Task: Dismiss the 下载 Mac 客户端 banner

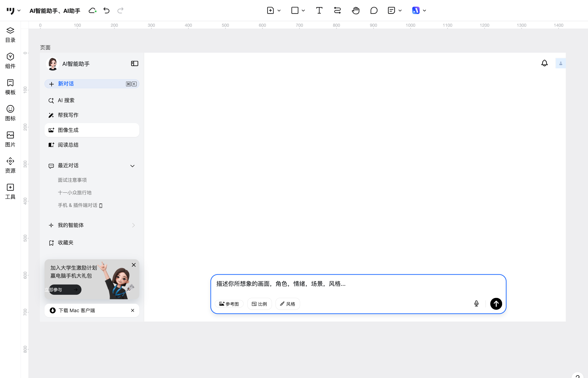Action: [x=133, y=310]
